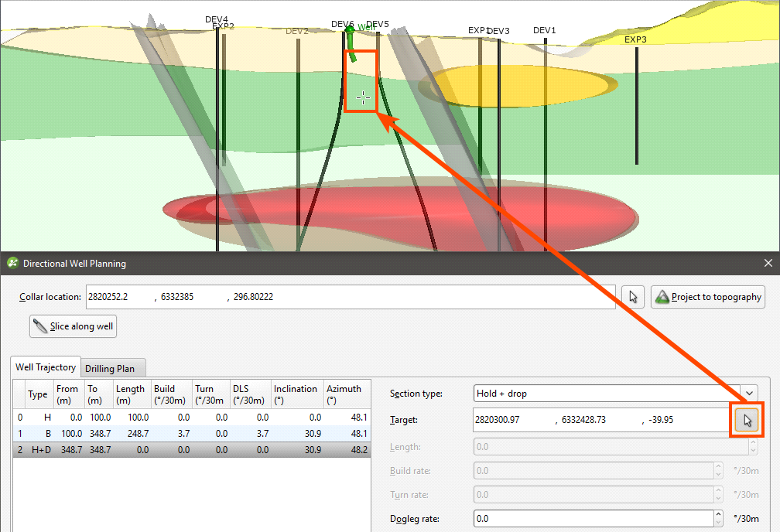Click the cursor picker beside Collar location

pos(633,297)
